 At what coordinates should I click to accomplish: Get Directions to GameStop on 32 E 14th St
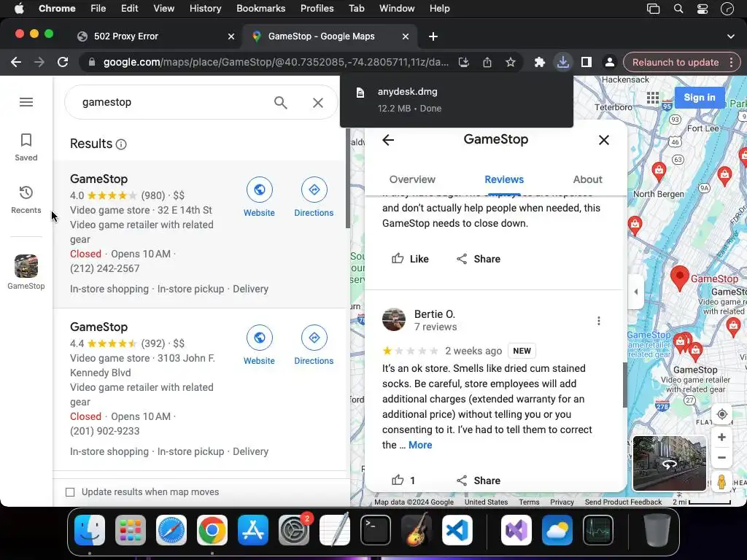(x=314, y=197)
